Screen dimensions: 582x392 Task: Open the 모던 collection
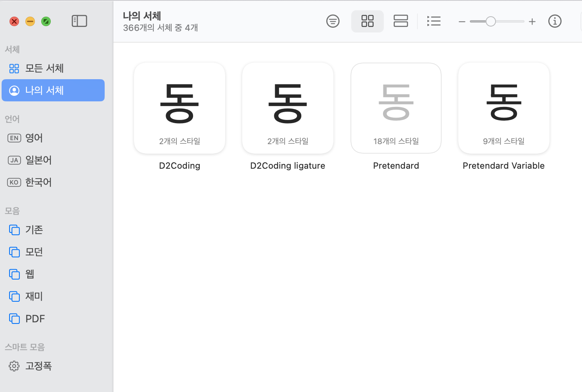[x=53, y=252]
